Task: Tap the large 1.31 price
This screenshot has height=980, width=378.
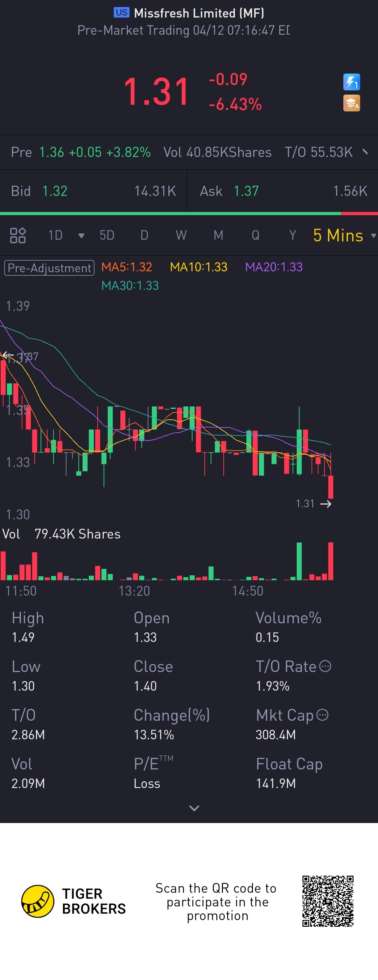Action: coord(156,92)
